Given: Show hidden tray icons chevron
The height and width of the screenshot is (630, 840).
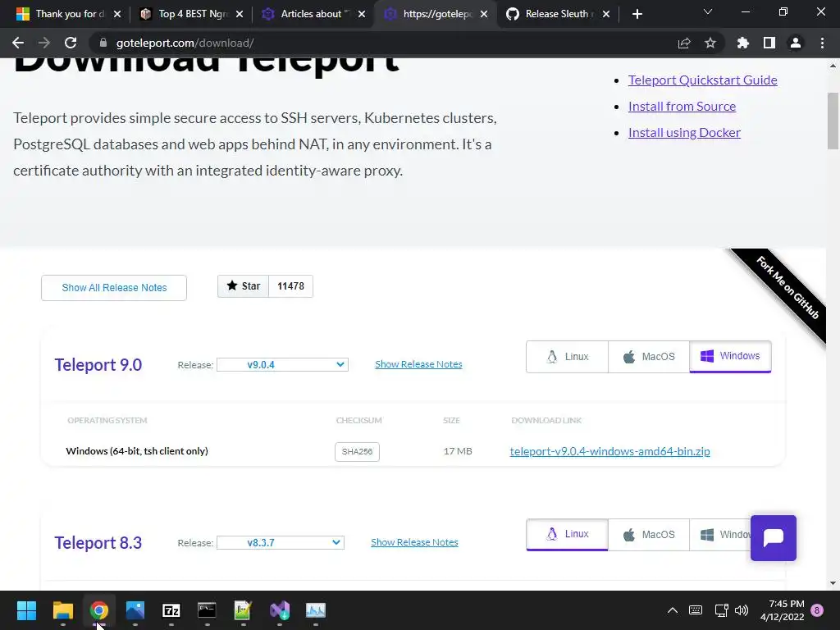Looking at the screenshot, I should [x=673, y=610].
